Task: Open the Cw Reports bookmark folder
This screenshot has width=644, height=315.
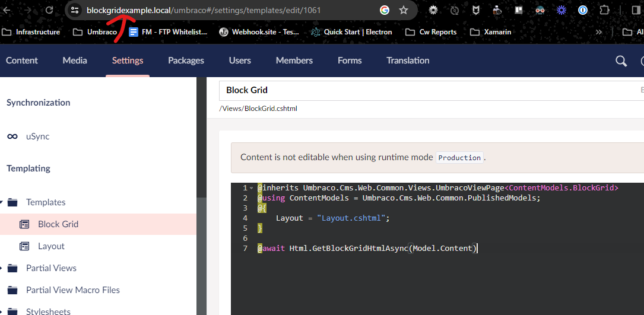Action: pos(430,32)
